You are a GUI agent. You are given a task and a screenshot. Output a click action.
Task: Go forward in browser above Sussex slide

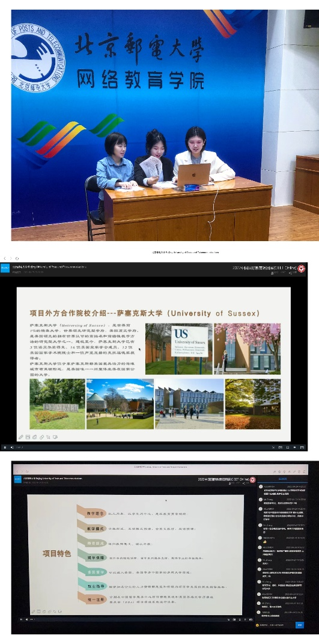coord(11,259)
